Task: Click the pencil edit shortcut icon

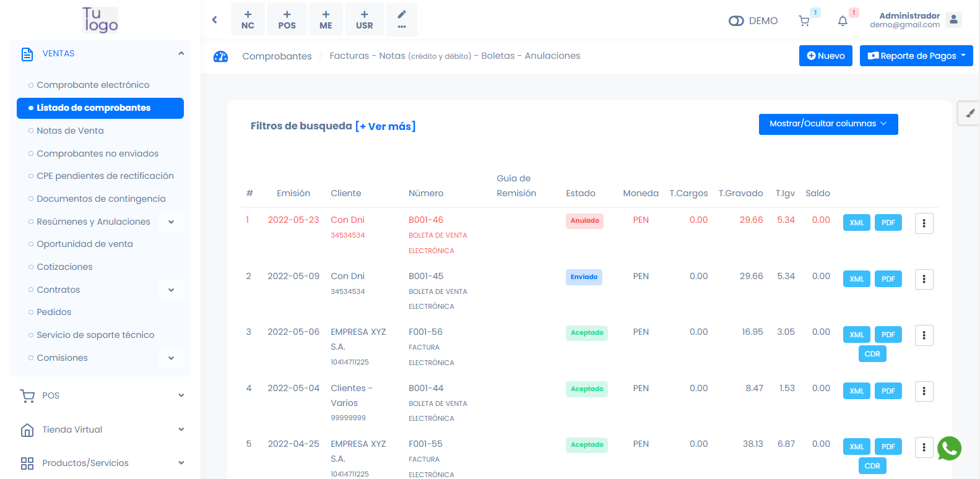Action: tap(402, 19)
